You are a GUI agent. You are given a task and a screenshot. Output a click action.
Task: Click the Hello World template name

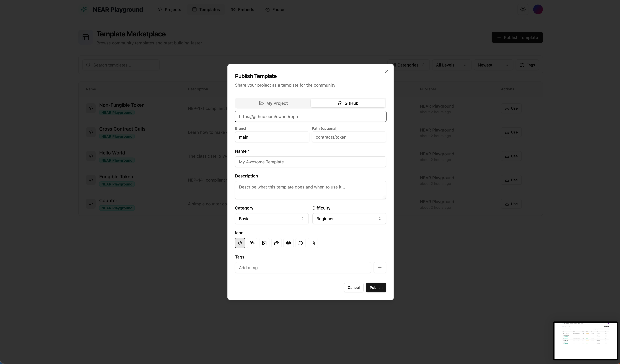click(x=112, y=153)
